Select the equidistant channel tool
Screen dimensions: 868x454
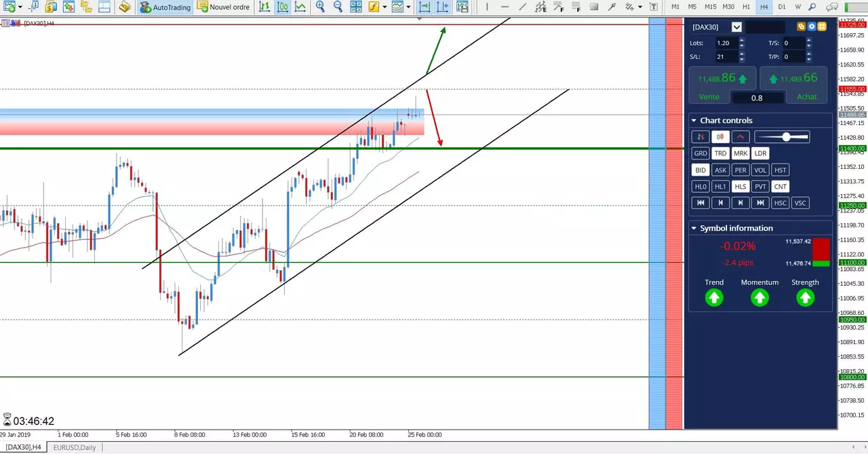point(540,7)
